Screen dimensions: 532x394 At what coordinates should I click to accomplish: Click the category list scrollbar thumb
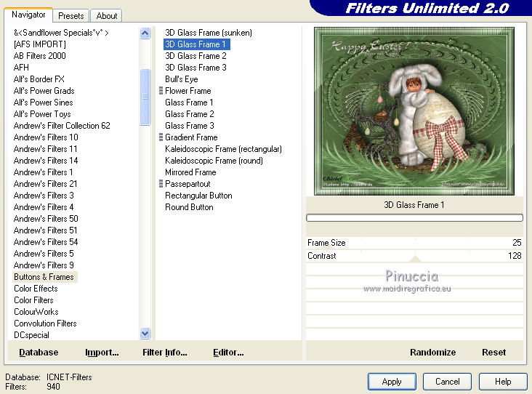[145, 97]
